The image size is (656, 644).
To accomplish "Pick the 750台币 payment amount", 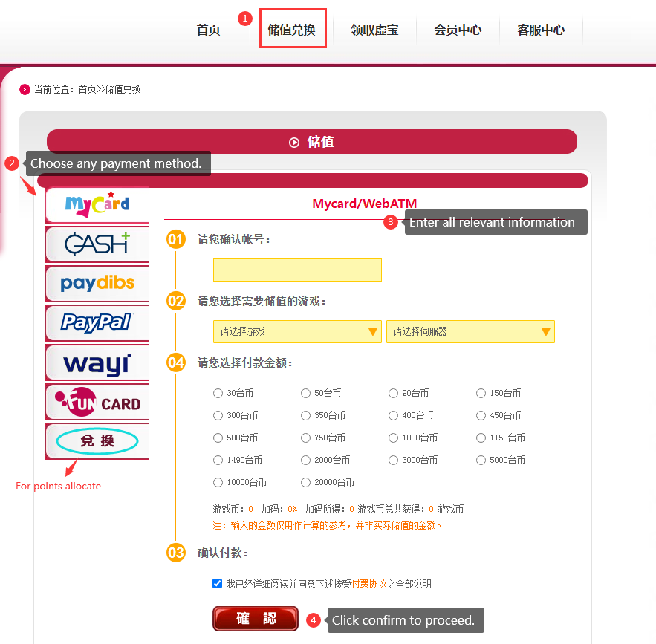I will click(x=306, y=438).
